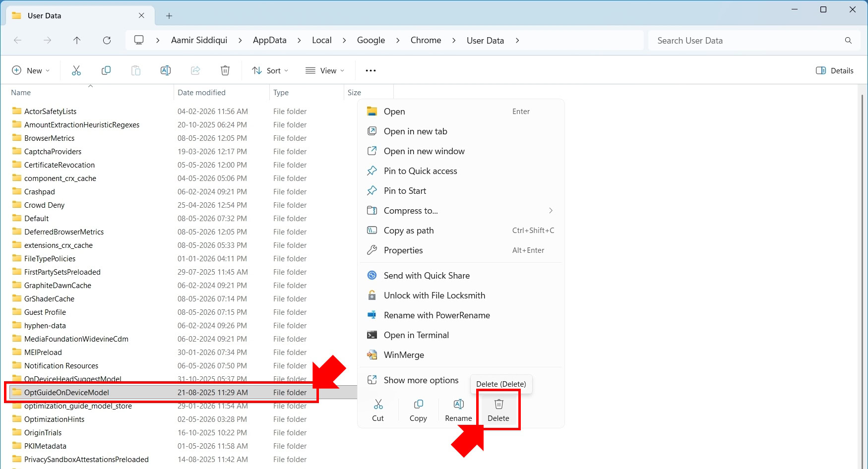
Task: Click the Properties wrench icon
Action: tap(372, 250)
